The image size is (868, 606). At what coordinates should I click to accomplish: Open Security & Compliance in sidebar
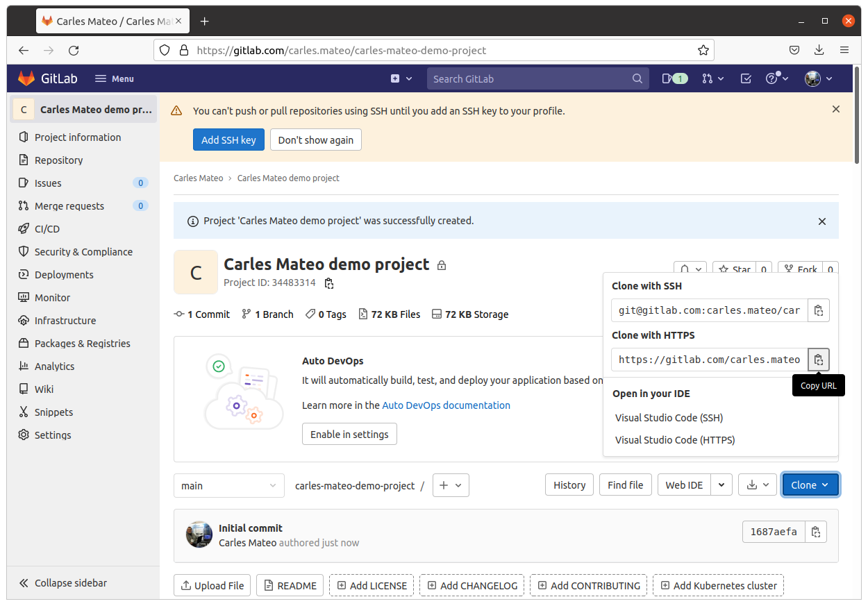pos(83,252)
